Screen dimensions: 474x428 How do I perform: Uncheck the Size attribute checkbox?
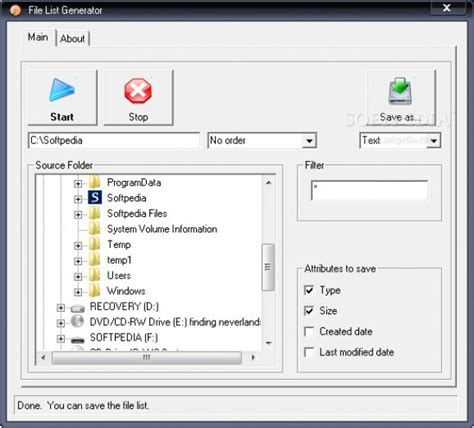click(x=309, y=311)
